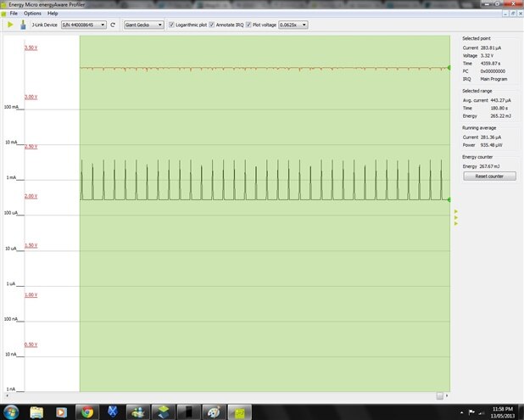Open the Options menu
Image resolution: width=524 pixels, height=420 pixels.
(x=32, y=14)
